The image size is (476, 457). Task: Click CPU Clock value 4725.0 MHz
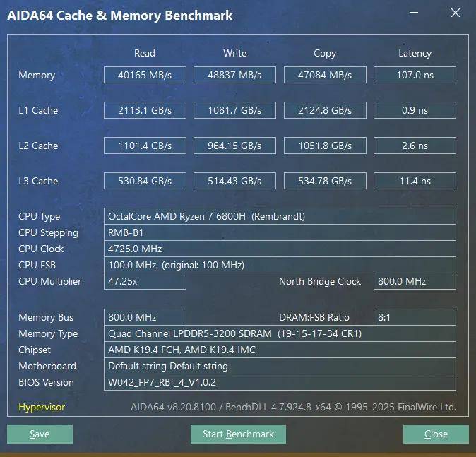click(280, 249)
